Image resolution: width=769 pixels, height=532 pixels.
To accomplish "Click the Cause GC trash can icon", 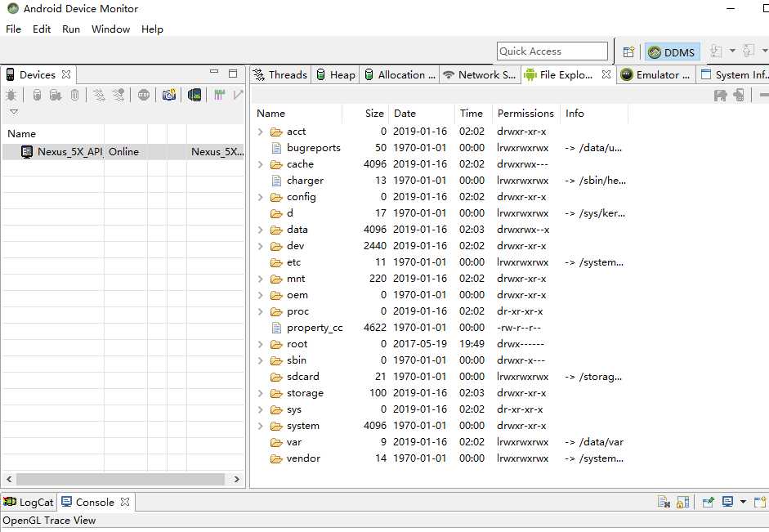I will pyautogui.click(x=74, y=95).
